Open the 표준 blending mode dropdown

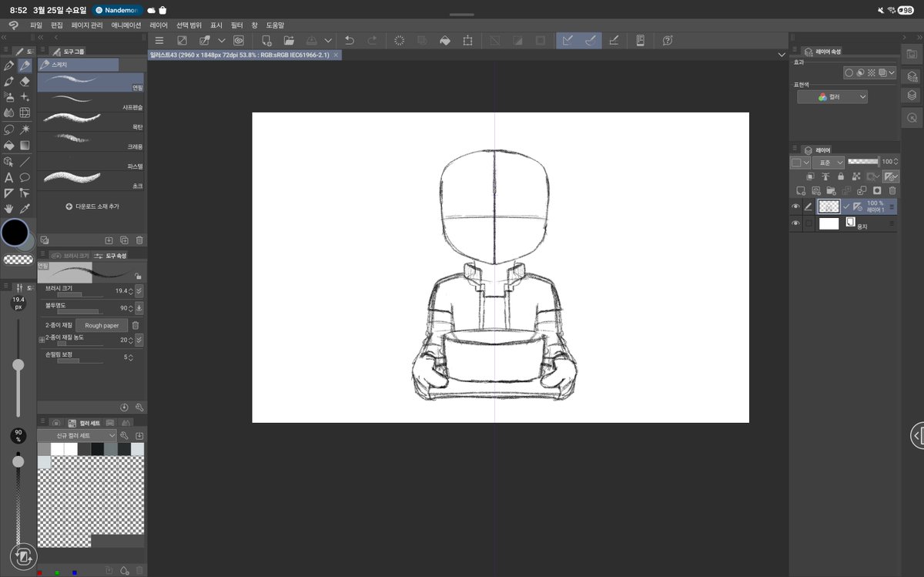tap(829, 163)
